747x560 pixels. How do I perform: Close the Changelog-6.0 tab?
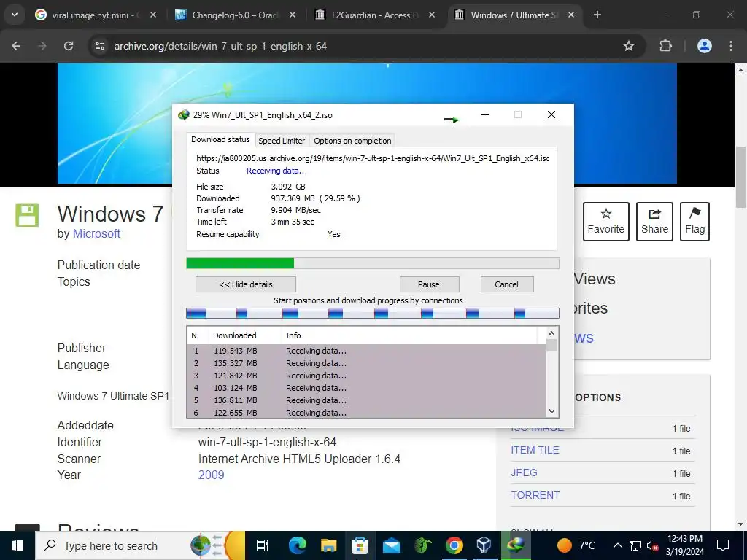tap(293, 15)
